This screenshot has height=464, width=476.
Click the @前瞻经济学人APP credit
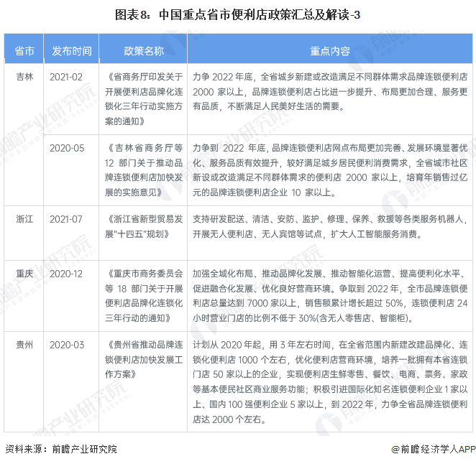(433, 449)
